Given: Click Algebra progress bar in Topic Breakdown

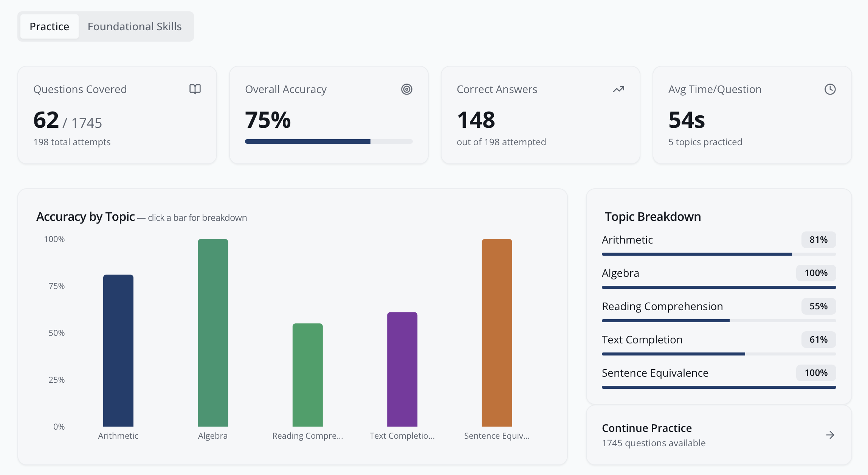Looking at the screenshot, I should tap(719, 287).
